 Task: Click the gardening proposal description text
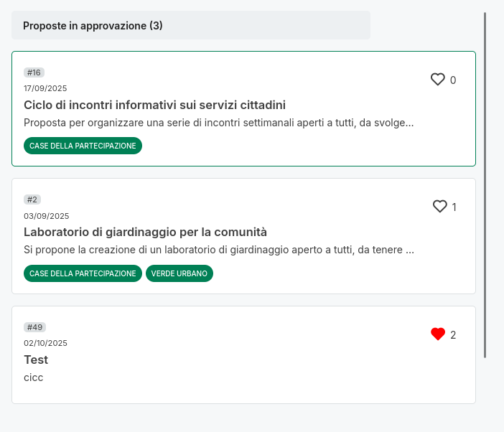pos(218,250)
